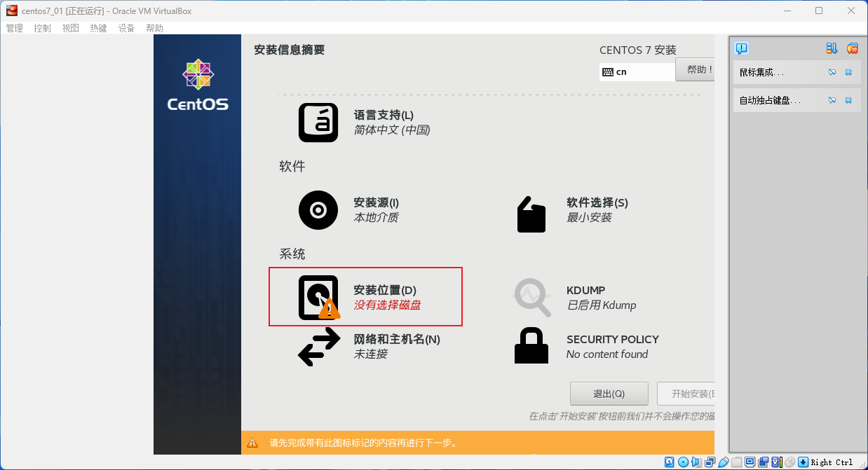Image resolution: width=868 pixels, height=470 pixels.
Task: Click the warning triangle in orange bar
Action: [x=252, y=443]
